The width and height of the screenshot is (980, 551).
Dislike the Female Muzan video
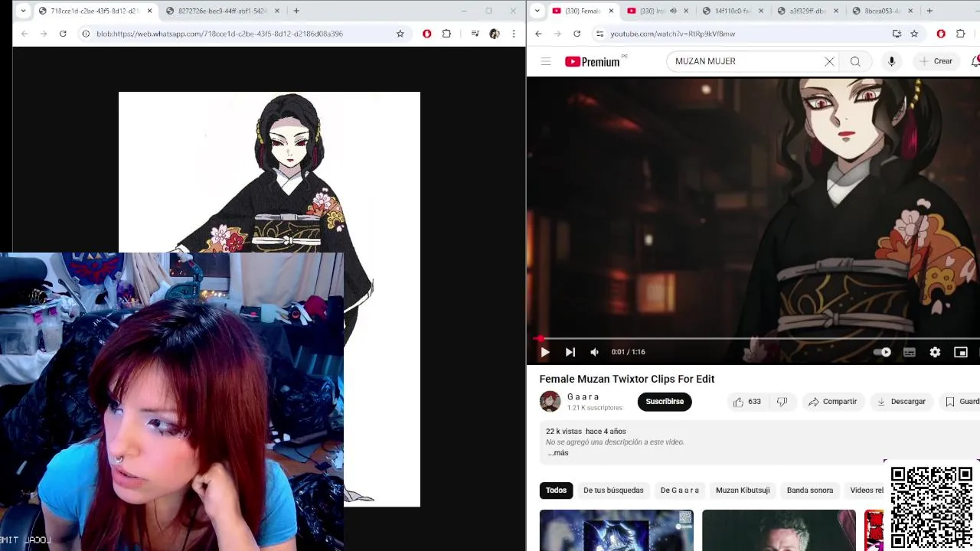(782, 402)
